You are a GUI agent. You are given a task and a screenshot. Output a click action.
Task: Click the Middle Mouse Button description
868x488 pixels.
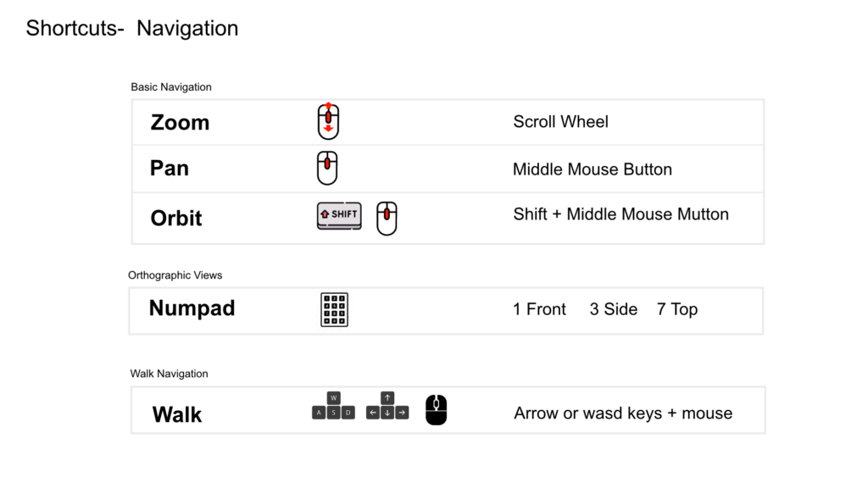pos(593,169)
